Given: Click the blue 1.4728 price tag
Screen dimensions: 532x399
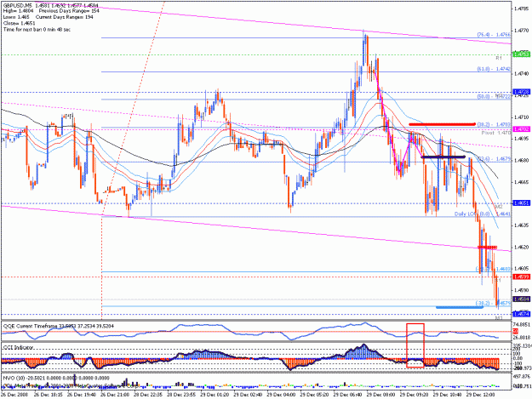Looking at the screenshot, I should pos(522,92).
